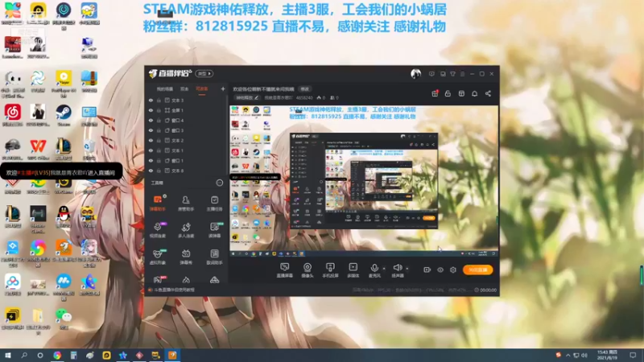Add a 摄像头 camera source
Screen dimensions: 644x362
(x=308, y=270)
